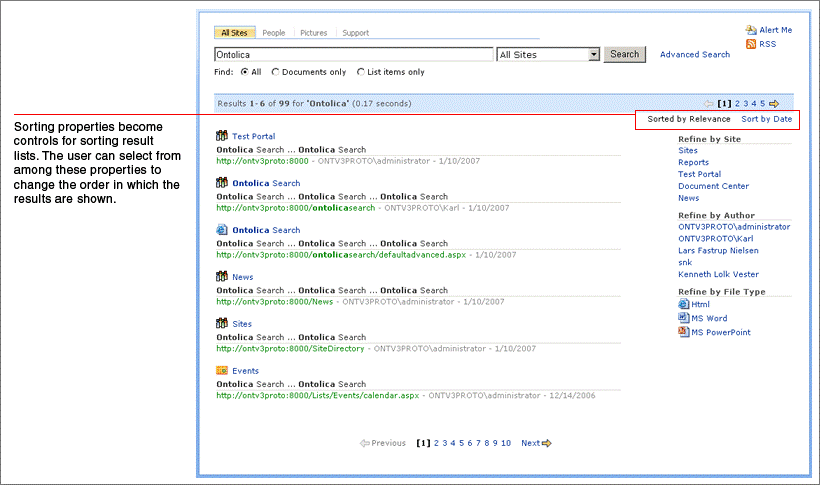Open the Test Portal result title

(254, 136)
